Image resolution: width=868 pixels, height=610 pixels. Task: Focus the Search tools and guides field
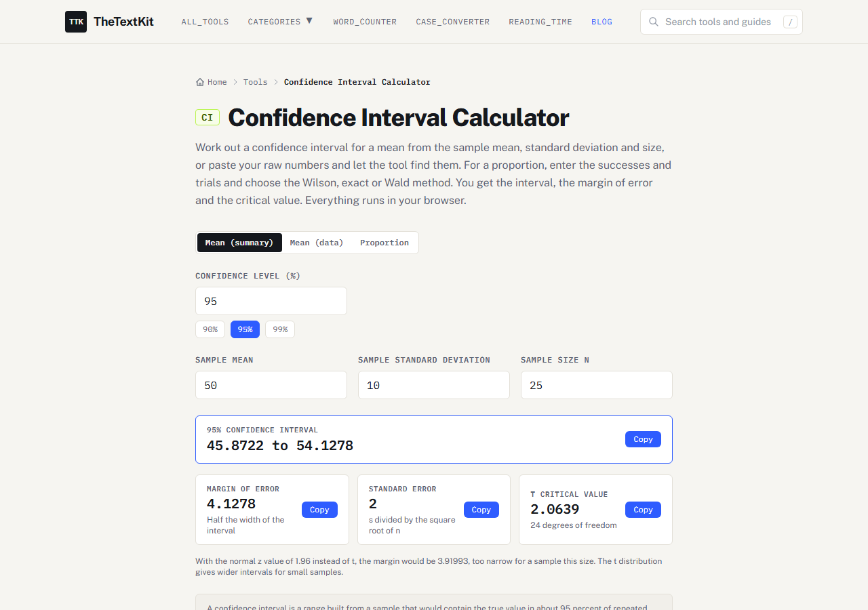[x=722, y=22]
